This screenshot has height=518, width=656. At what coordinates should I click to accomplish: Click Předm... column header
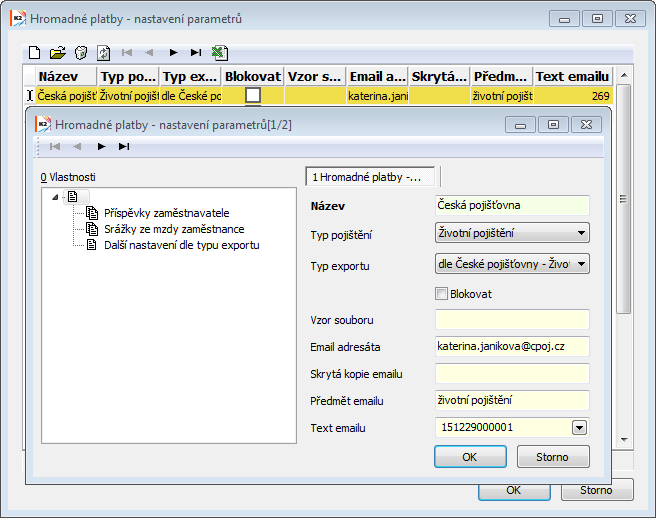(x=502, y=77)
